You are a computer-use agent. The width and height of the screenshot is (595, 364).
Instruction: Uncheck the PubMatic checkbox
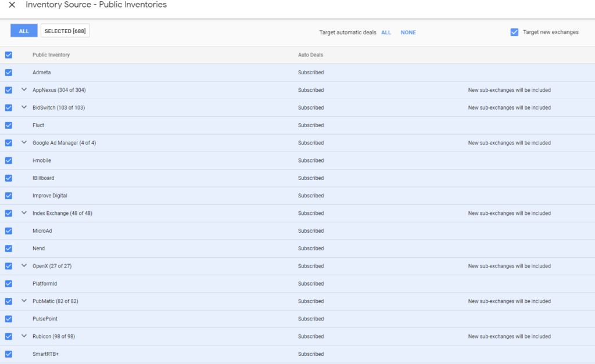click(x=9, y=301)
